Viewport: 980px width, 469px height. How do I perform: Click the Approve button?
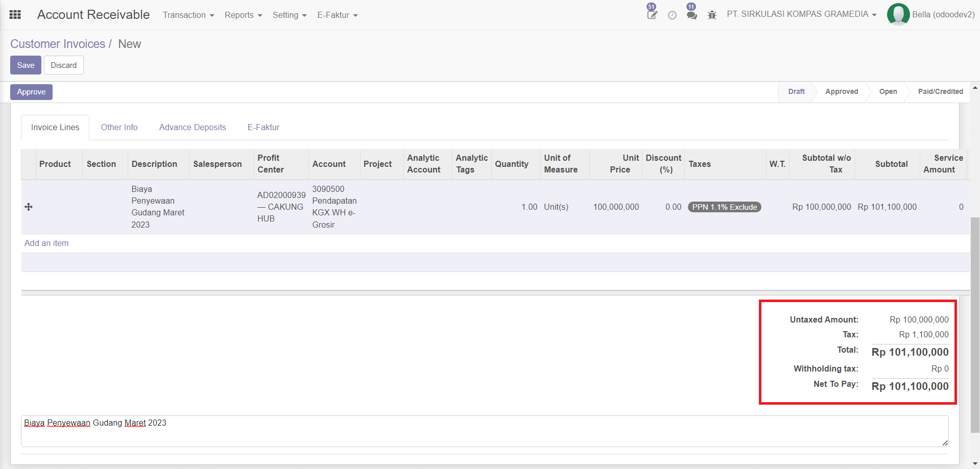click(x=31, y=92)
